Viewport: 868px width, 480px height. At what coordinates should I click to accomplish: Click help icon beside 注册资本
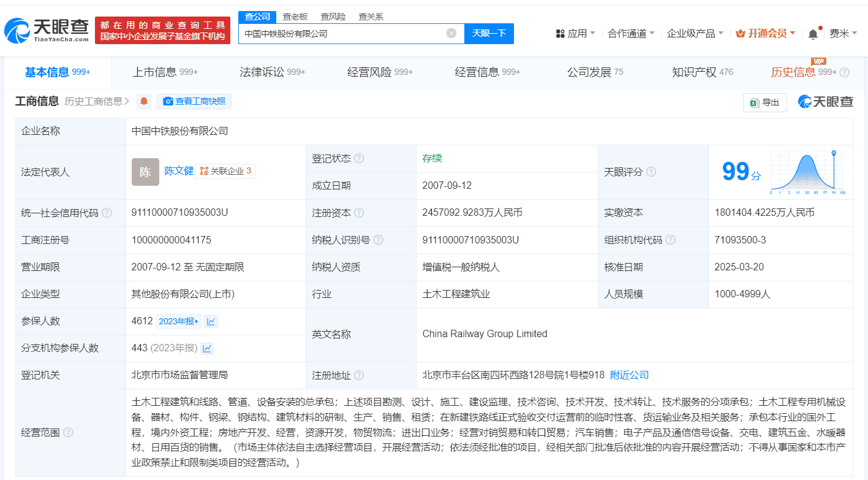[x=359, y=213]
